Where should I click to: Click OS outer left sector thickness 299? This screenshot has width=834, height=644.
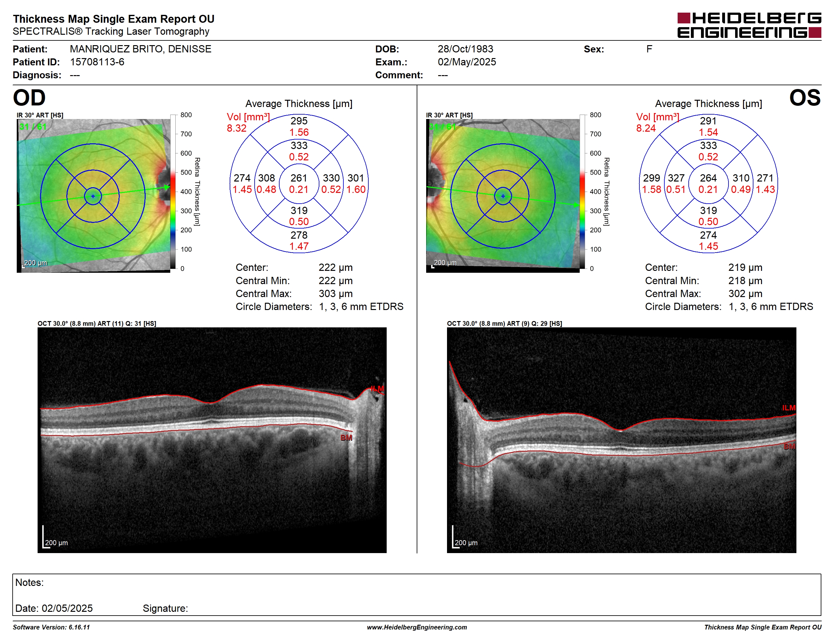[x=651, y=178]
